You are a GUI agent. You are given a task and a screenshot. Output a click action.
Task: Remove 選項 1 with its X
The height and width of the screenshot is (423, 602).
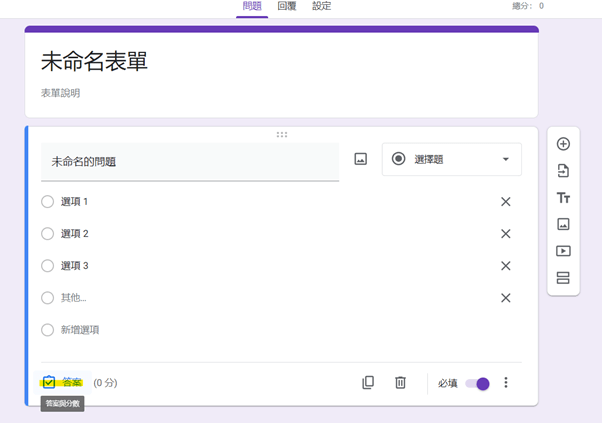506,202
